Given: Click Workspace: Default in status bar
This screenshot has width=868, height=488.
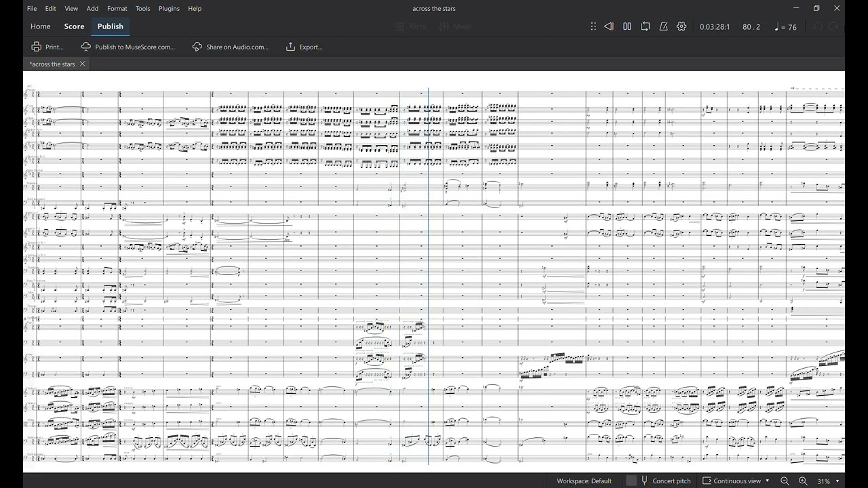Looking at the screenshot, I should coord(584,481).
